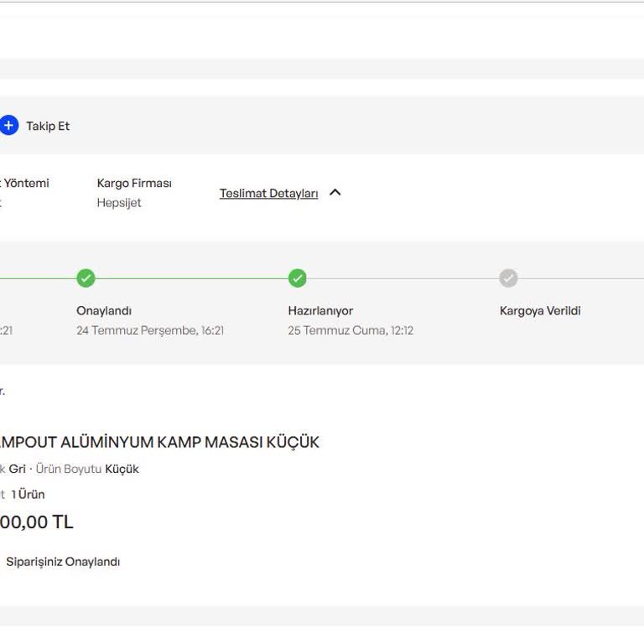Click the grey progress line before Kargoya Verildi
This screenshot has width=644, height=644.
tap(402, 278)
